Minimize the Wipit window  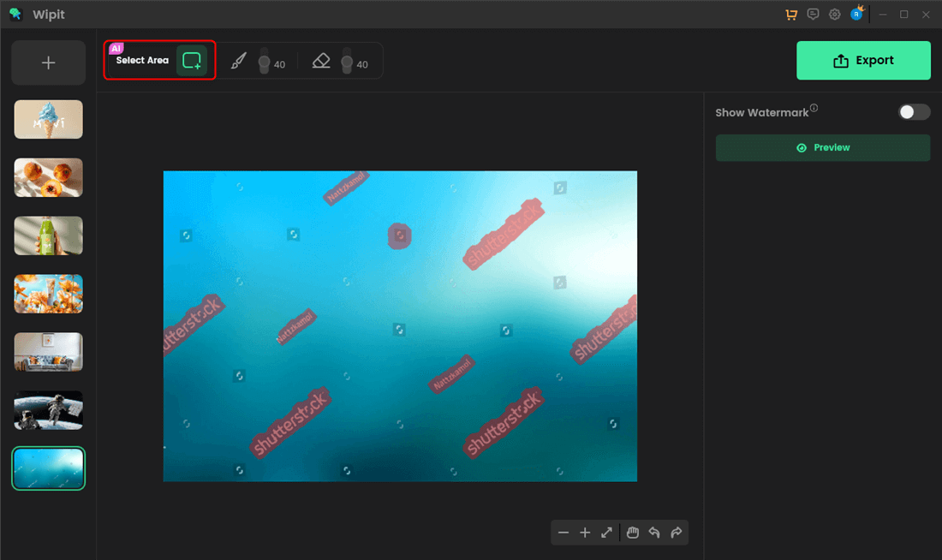click(x=883, y=15)
